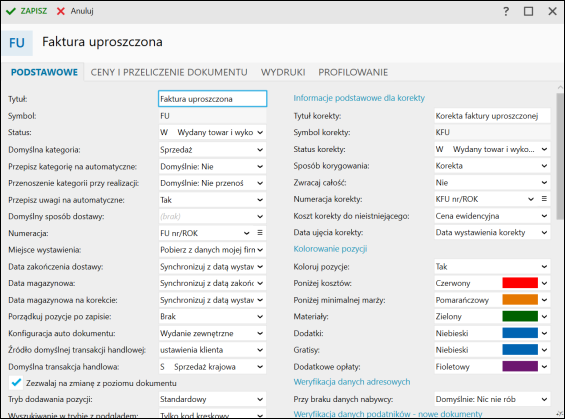565x419 pixels.
Task: Pick the green Materiały color swatch
Action: (x=520, y=316)
